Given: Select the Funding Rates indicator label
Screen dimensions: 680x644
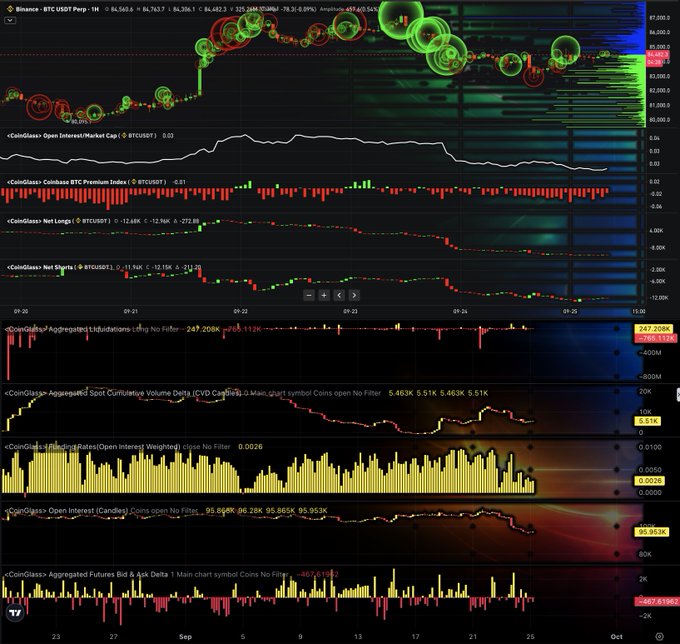Looking at the screenshot, I should point(92,447).
